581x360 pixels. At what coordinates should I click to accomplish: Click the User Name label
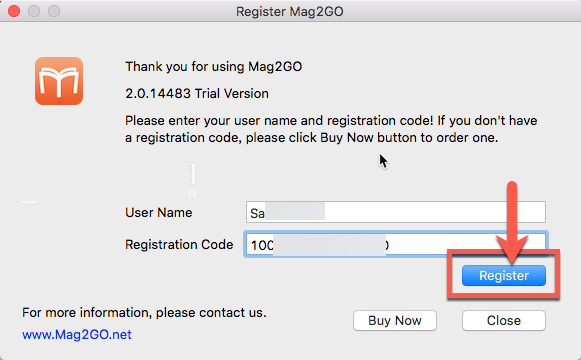click(159, 213)
